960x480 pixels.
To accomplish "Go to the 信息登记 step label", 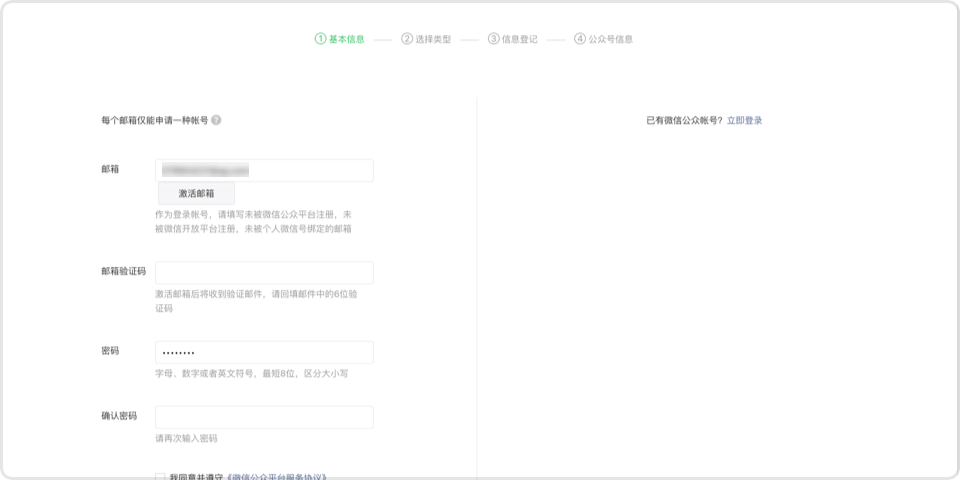I will 520,39.
